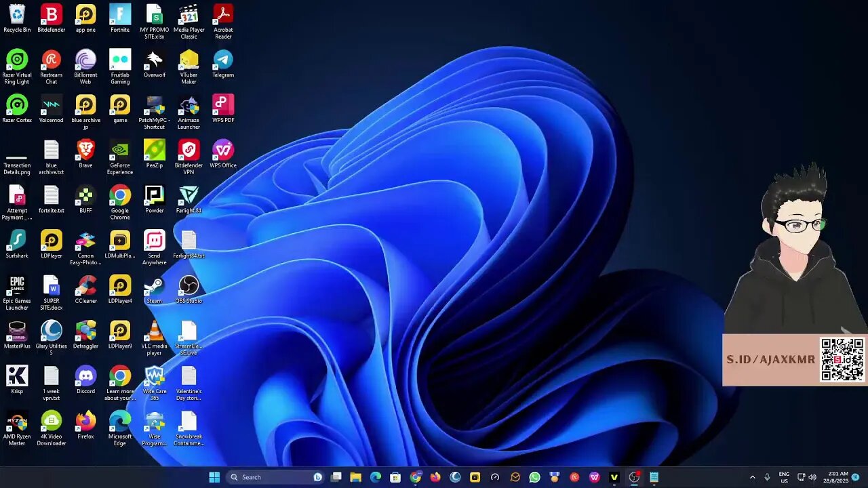This screenshot has width=868, height=488.
Task: Select the 4K Video Downloader shortcut
Action: click(x=52, y=428)
